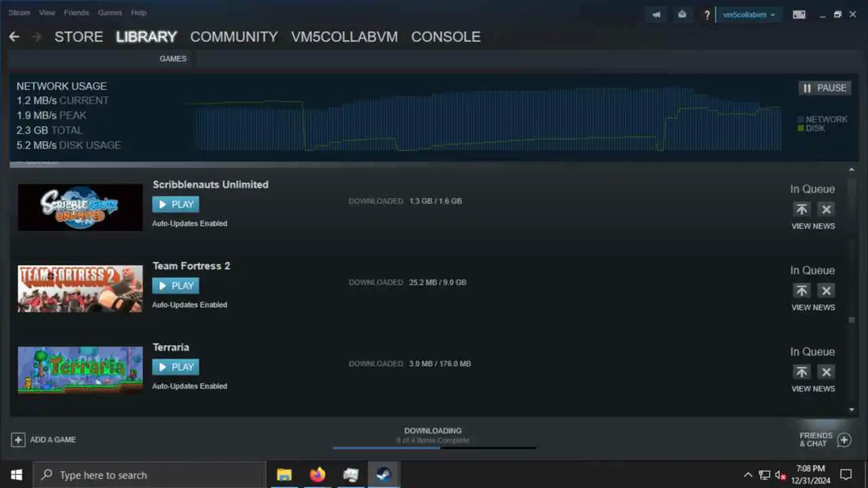Image resolution: width=868 pixels, height=488 pixels.
Task: Launch Firefox from the taskbar
Action: tap(317, 474)
